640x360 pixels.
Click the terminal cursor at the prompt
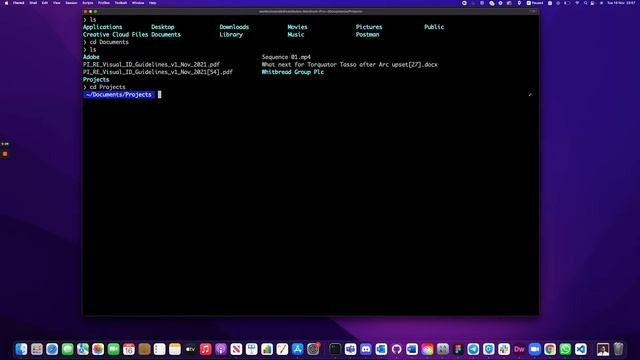tap(160, 95)
